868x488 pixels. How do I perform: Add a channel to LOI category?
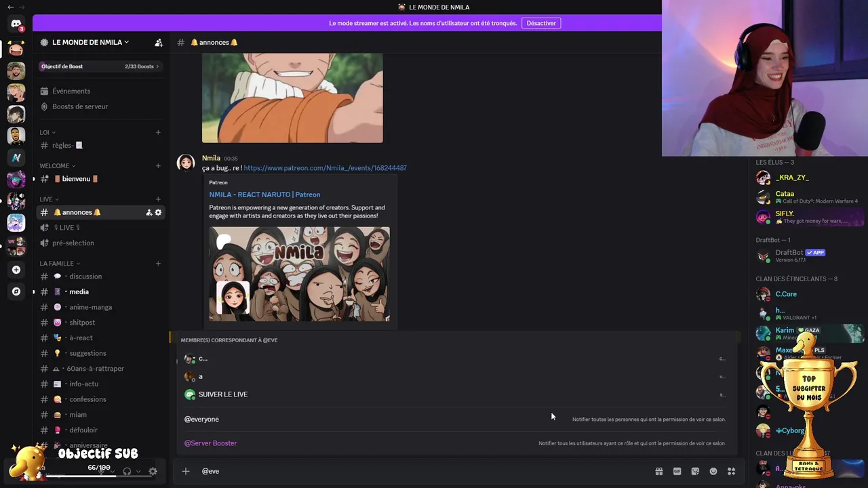coord(158,132)
